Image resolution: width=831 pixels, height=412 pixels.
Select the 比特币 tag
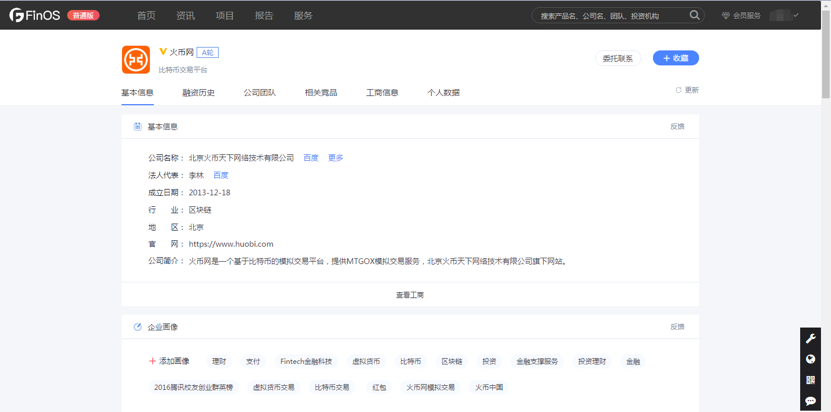click(411, 362)
